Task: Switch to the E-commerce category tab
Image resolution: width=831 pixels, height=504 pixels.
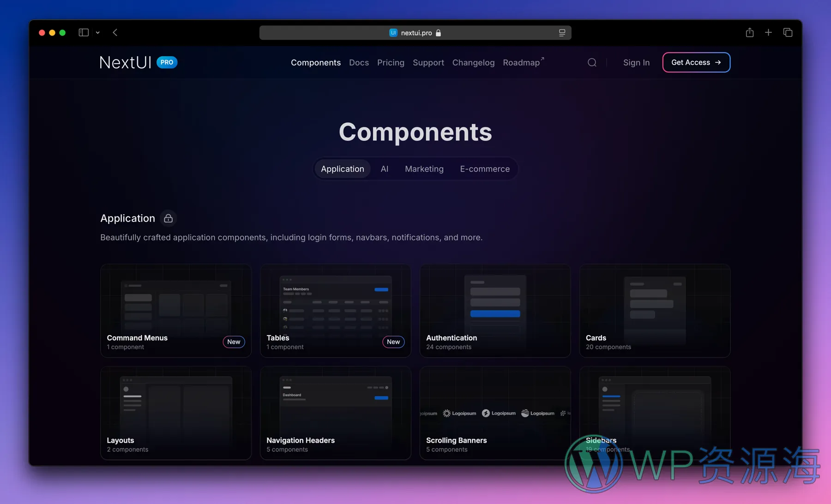Action: pos(485,169)
